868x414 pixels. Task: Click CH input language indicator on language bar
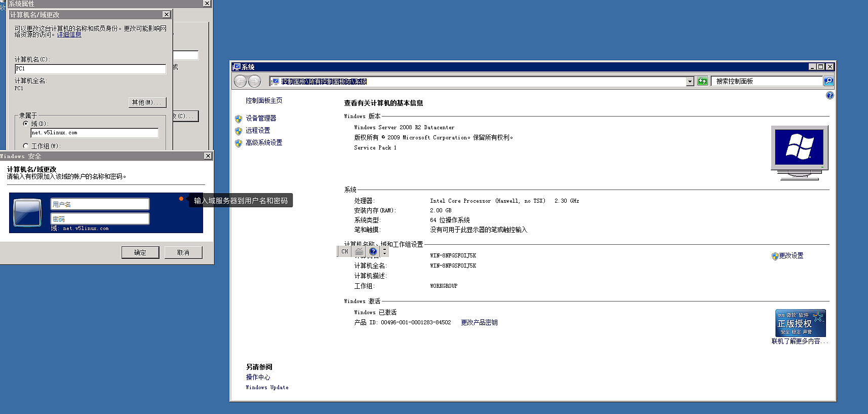tap(345, 251)
